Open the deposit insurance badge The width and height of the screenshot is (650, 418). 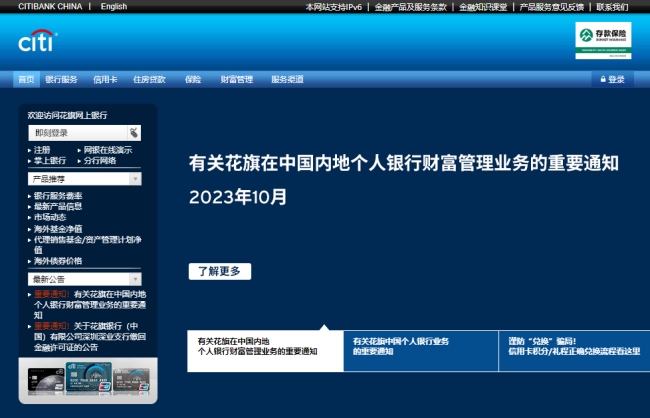point(603,40)
